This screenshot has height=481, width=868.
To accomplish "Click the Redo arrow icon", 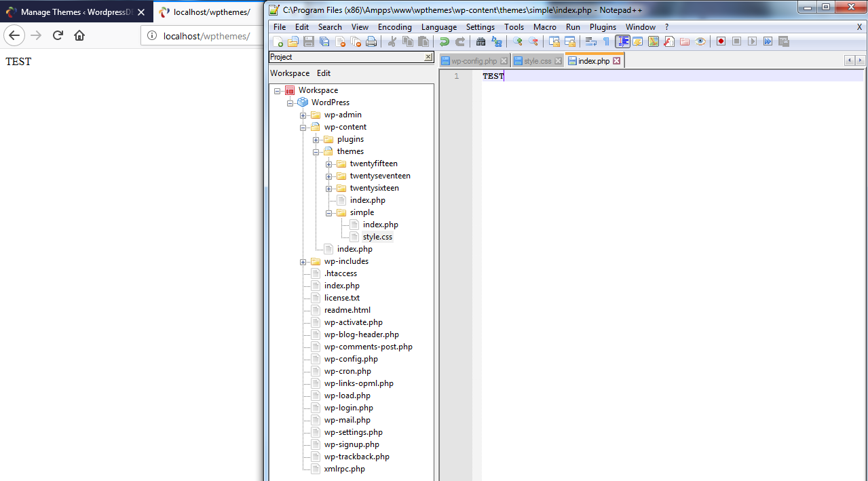I will point(459,41).
